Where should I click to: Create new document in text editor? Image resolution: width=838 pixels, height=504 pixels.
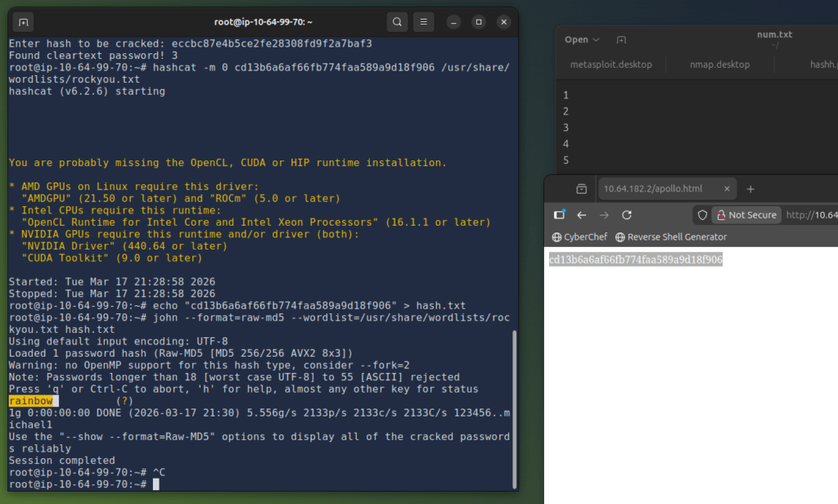[x=621, y=39]
